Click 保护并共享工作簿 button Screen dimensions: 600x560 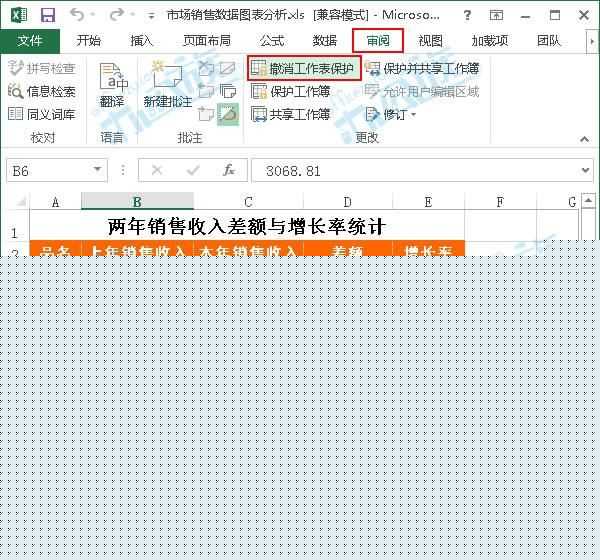tap(422, 68)
